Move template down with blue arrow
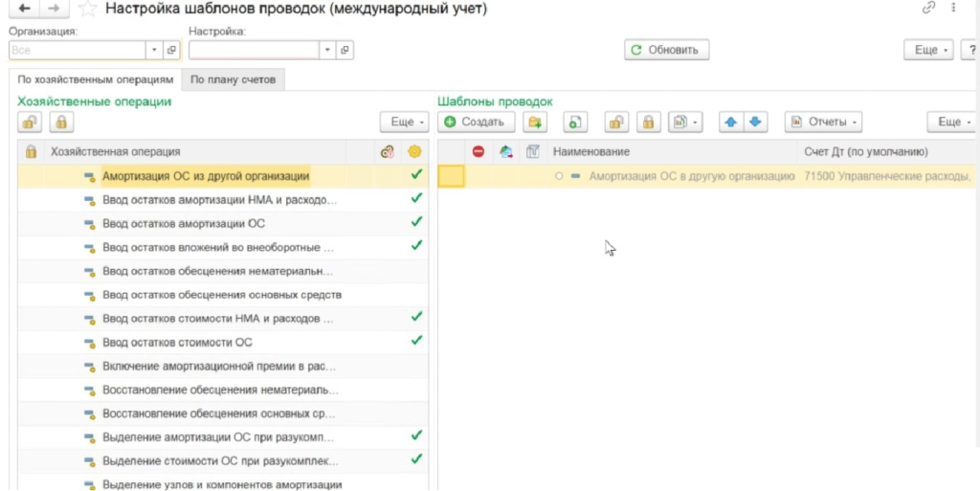 pos(755,123)
